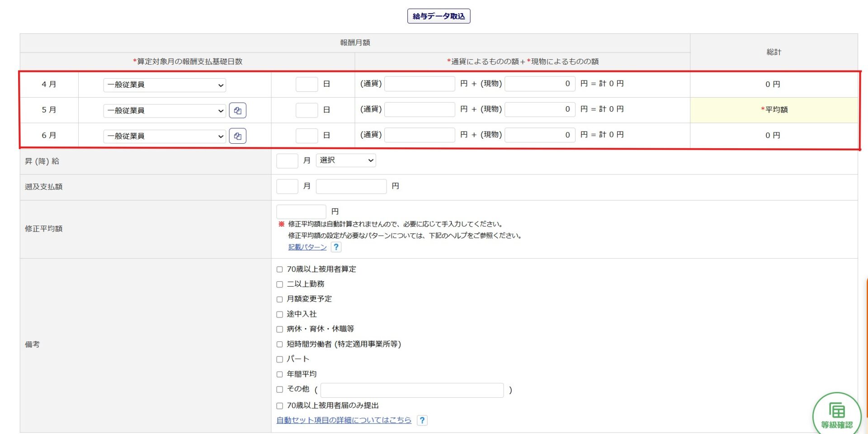Click 6月 通貨 amount field
This screenshot has height=434, width=868.
tap(420, 135)
